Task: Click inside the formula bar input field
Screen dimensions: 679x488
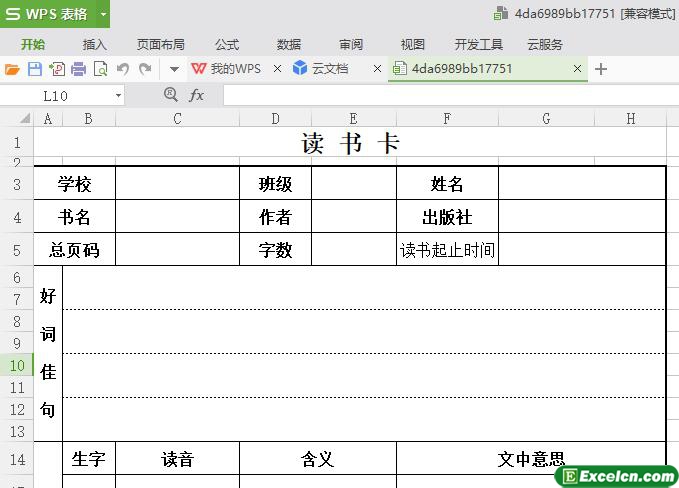Action: [x=440, y=95]
